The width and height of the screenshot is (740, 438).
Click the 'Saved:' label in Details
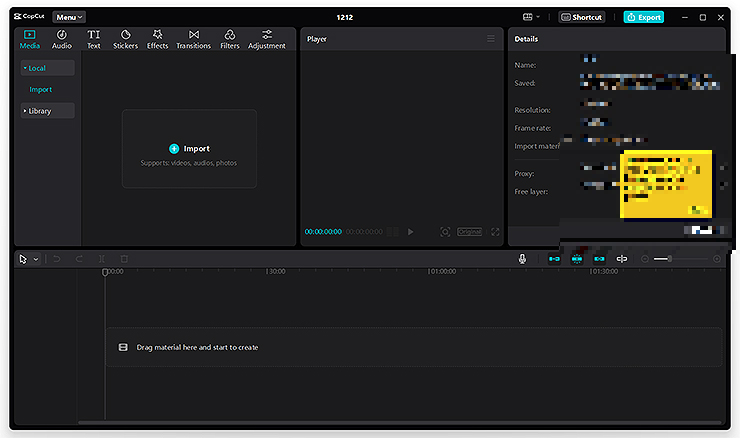pyautogui.click(x=525, y=83)
